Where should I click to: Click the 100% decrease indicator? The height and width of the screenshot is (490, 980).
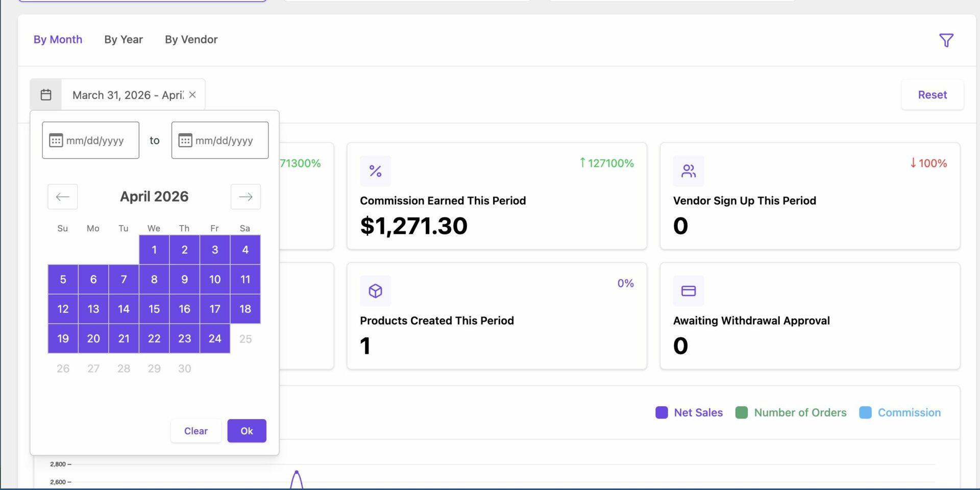[928, 163]
